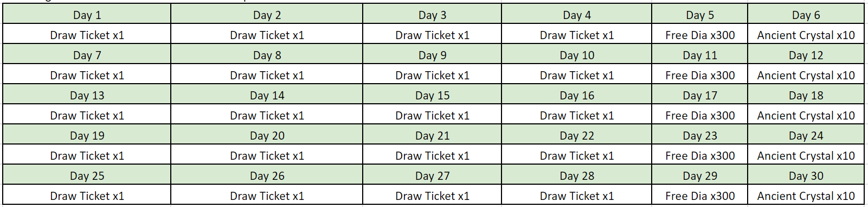Select the Day 8 header cell
Viewport: 868px width, 207px height.
[x=267, y=54]
